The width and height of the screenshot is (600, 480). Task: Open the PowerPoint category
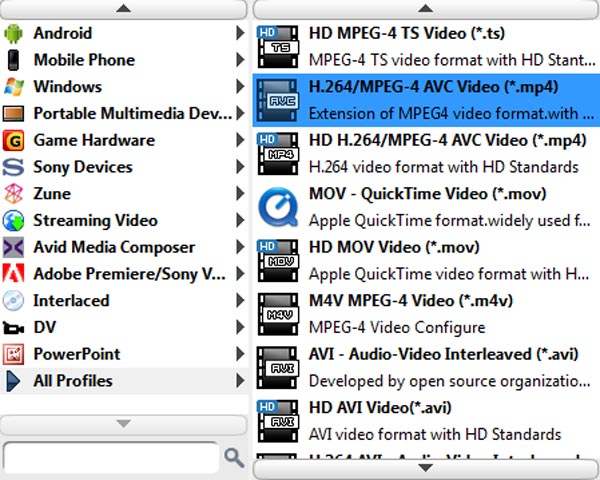(124, 354)
